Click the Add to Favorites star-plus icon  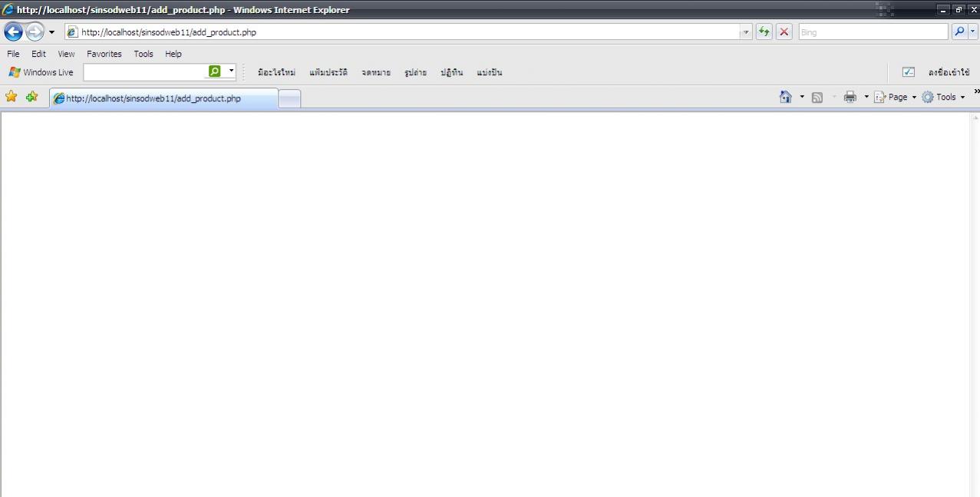(x=31, y=97)
